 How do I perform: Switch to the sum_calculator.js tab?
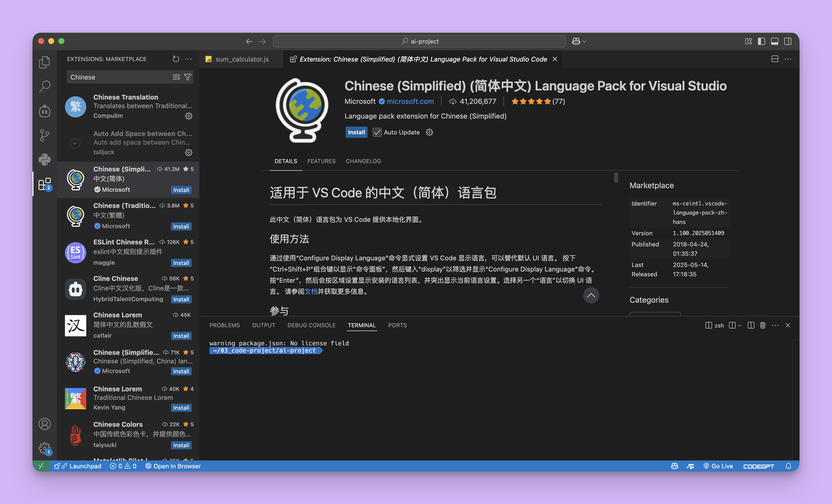tap(242, 58)
